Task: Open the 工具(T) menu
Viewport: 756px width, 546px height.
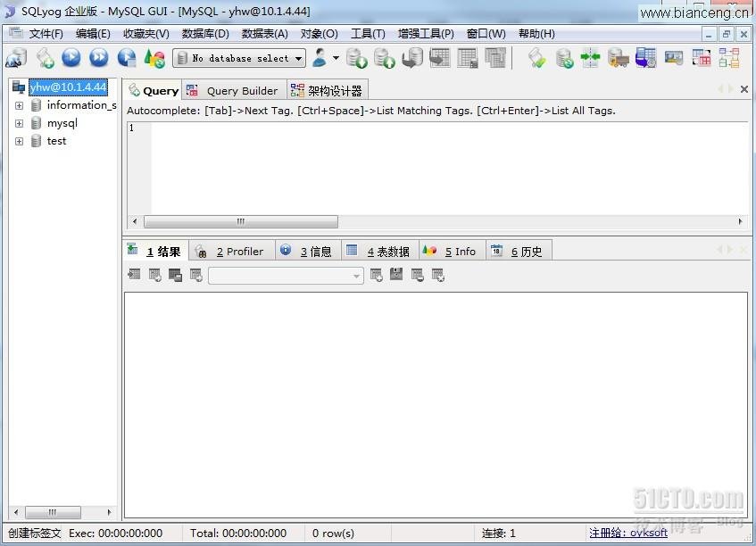Action: click(x=368, y=34)
